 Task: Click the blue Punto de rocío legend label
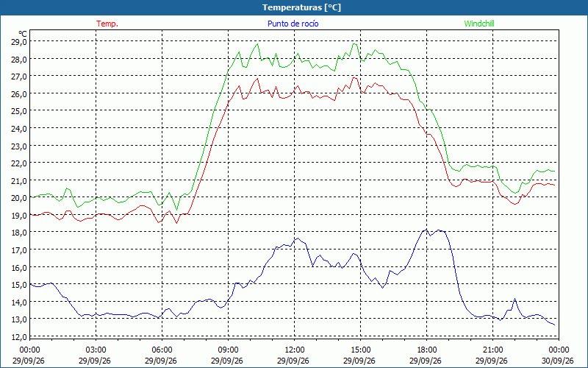[293, 24]
